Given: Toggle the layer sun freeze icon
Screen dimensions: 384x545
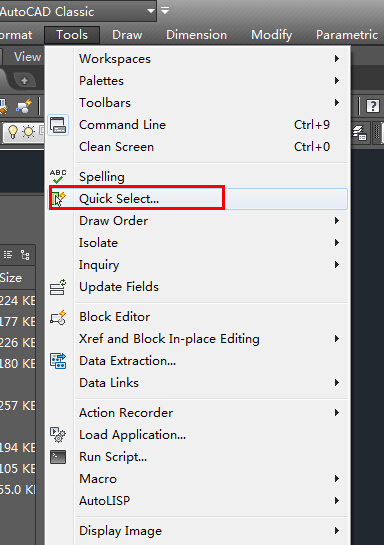Looking at the screenshot, I should 28,132.
